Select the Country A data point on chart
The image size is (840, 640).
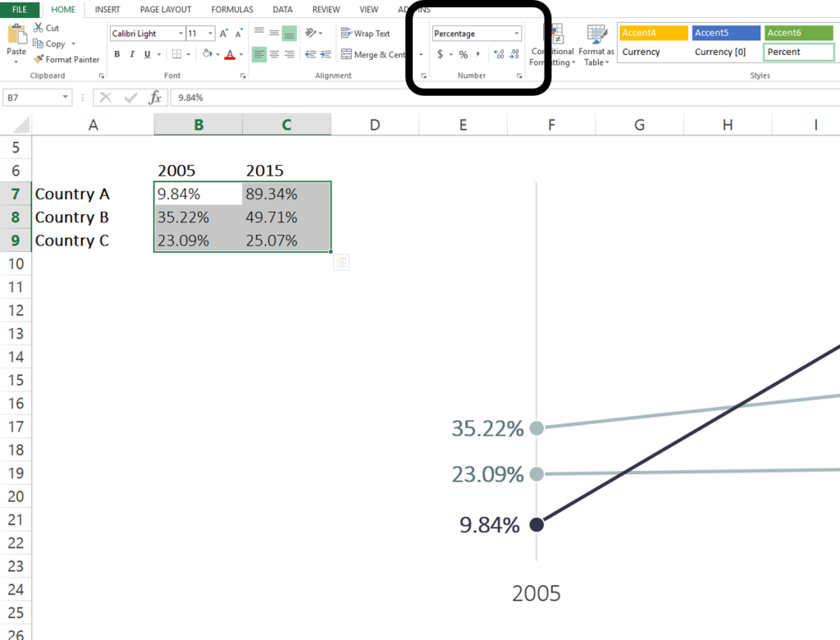click(x=536, y=524)
